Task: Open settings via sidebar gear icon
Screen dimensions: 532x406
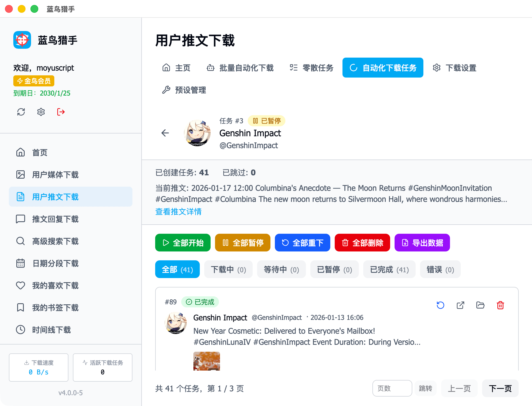Action: pos(41,112)
